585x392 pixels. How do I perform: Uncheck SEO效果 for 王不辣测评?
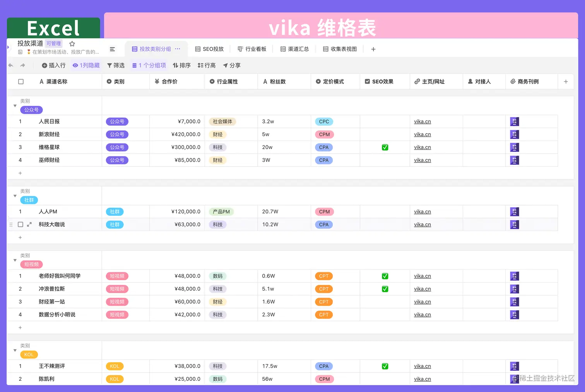click(x=385, y=366)
